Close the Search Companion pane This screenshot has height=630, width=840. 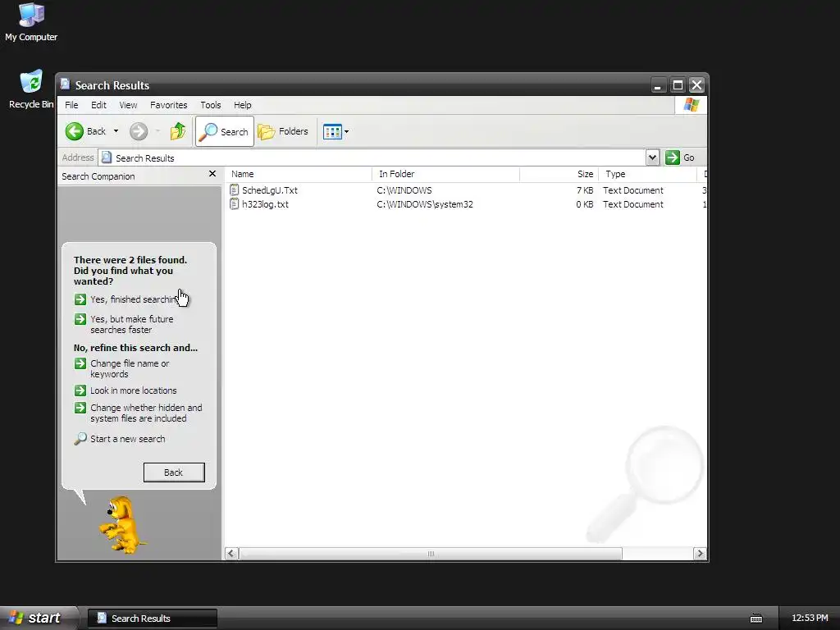click(x=212, y=174)
